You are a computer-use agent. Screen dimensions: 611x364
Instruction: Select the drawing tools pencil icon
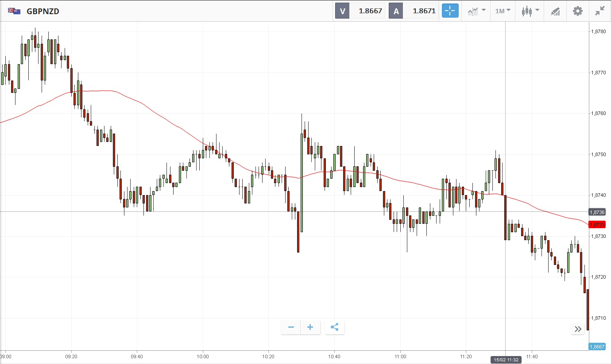555,11
